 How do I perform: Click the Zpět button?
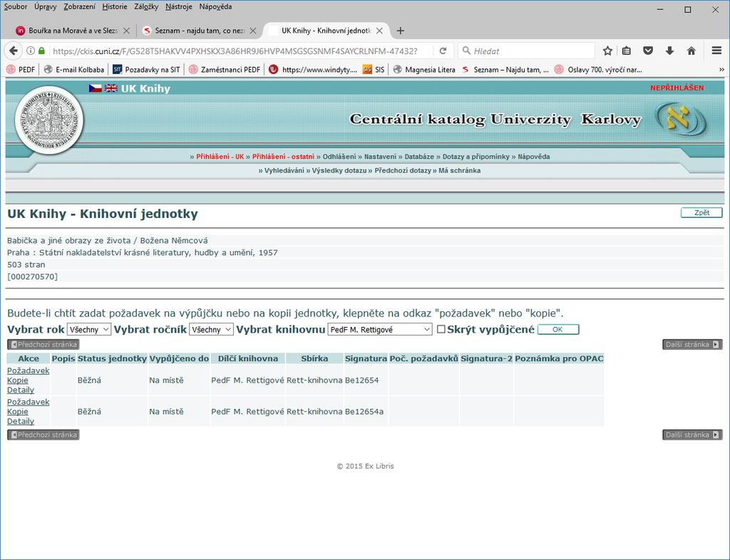pyautogui.click(x=701, y=212)
